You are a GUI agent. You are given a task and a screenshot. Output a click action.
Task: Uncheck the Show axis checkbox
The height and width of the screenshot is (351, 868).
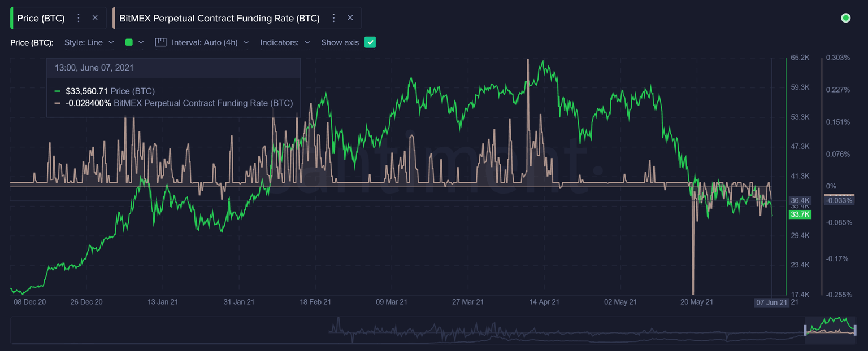(370, 42)
